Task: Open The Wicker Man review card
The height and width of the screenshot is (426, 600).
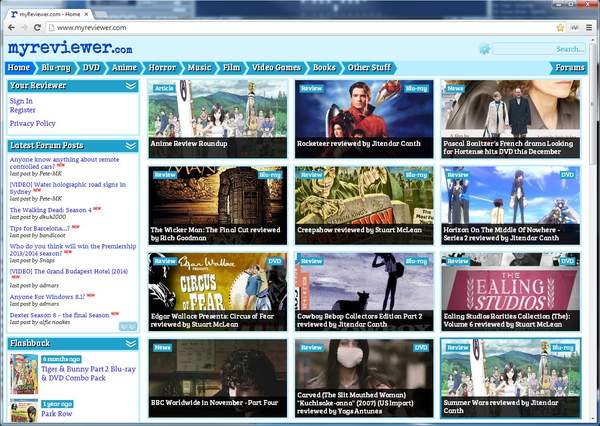Action: (x=218, y=206)
